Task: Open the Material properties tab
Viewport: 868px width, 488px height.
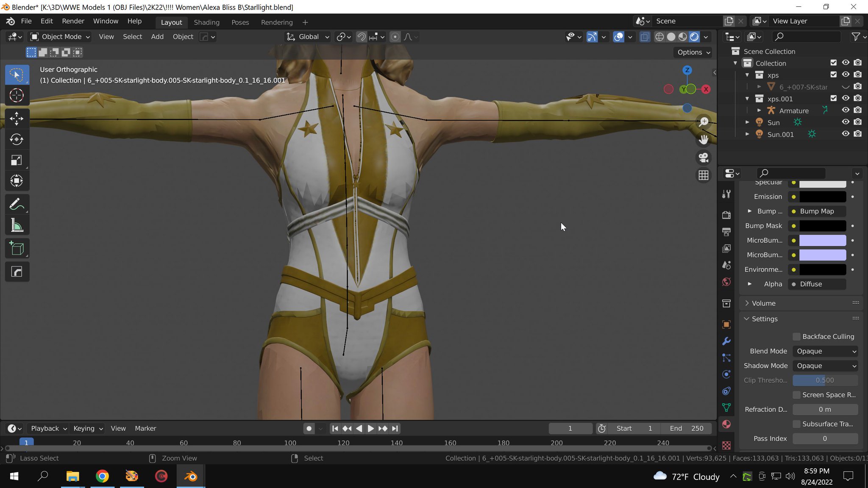Action: coord(726,424)
